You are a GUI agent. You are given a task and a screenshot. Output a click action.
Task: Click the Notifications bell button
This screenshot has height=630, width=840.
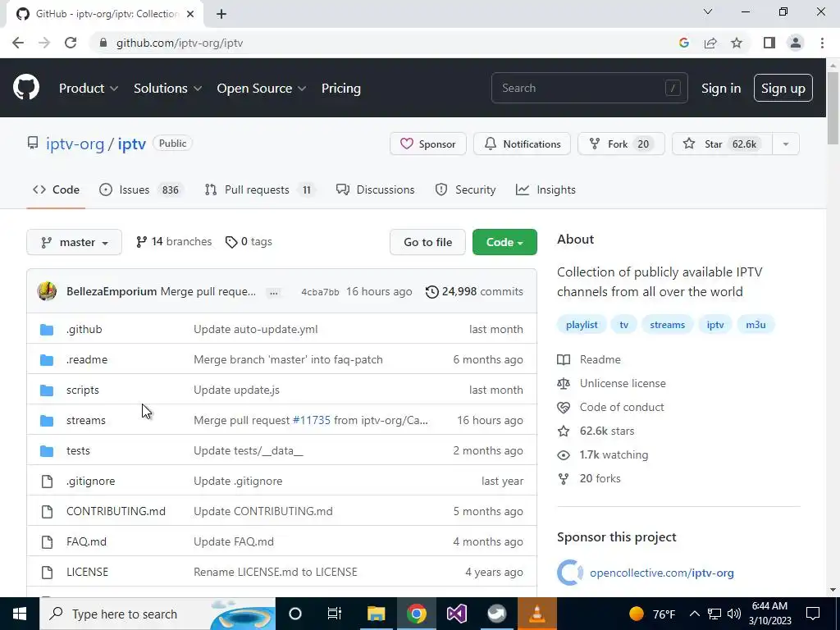pos(522,144)
